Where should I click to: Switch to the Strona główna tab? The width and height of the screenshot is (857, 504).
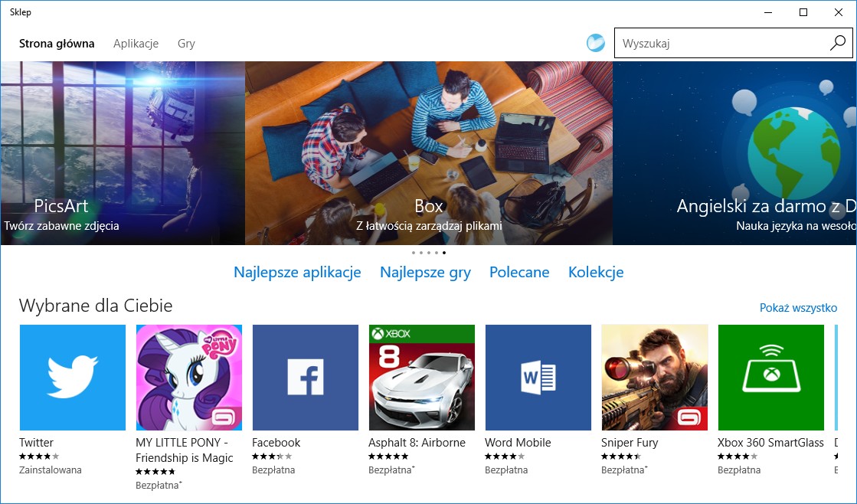click(57, 44)
